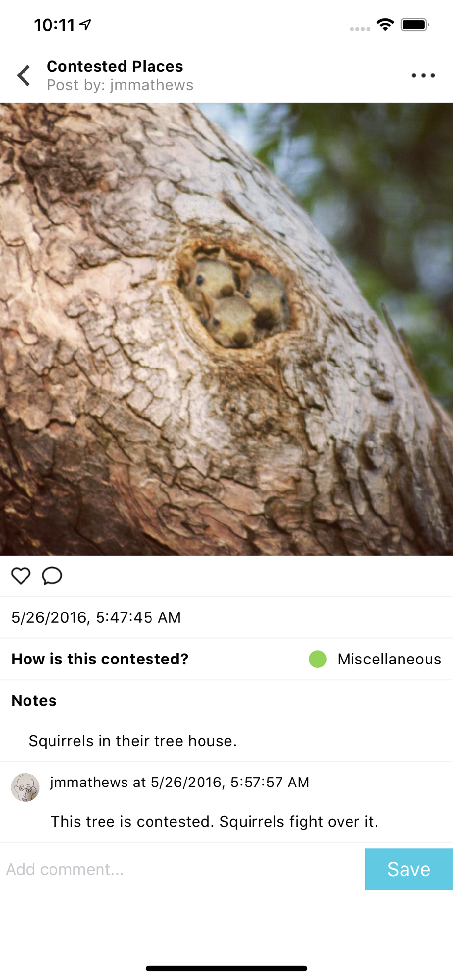Viewport: 453px width, 980px height.
Task: Tap the jmmathews comment author line
Action: point(180,782)
